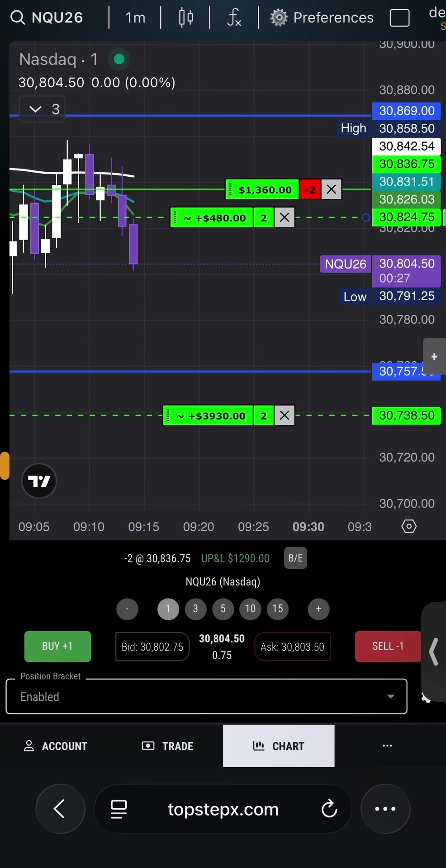
Task: Open the Position Bracket dropdown
Action: pyautogui.click(x=206, y=697)
